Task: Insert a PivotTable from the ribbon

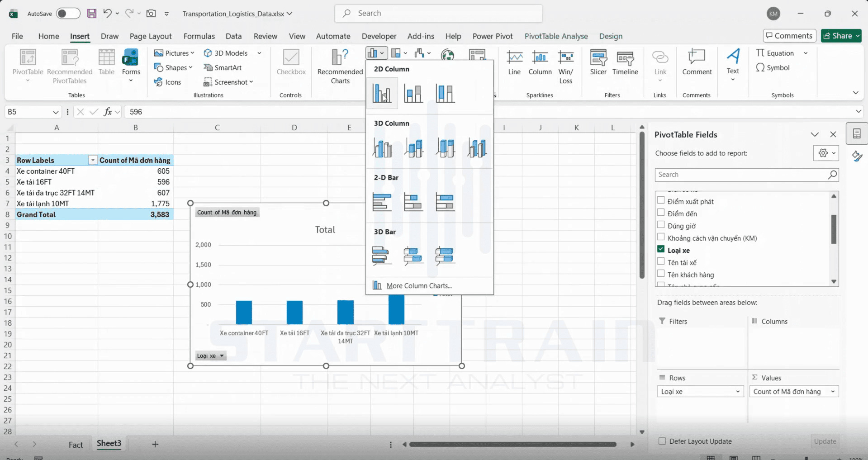Action: click(x=28, y=66)
